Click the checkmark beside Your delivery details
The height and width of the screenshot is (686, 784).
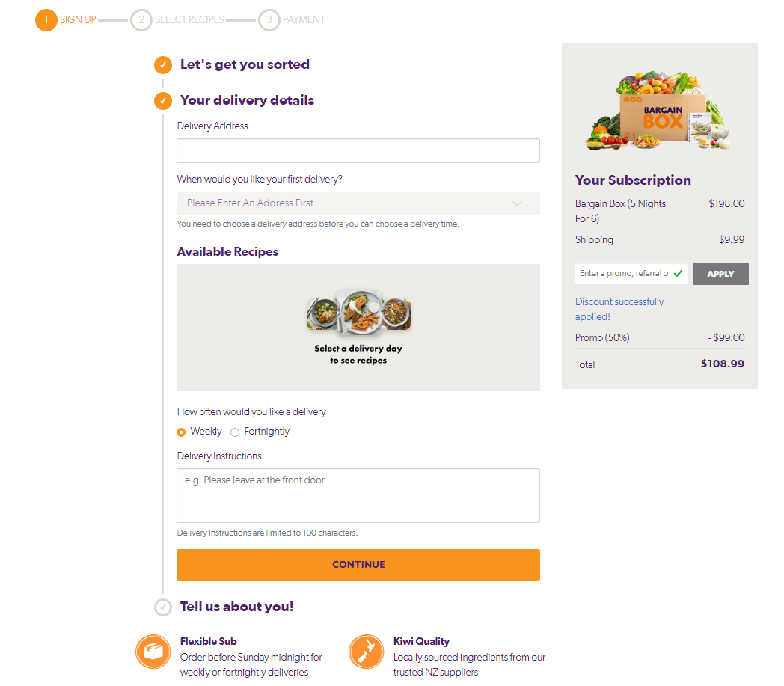click(x=163, y=100)
